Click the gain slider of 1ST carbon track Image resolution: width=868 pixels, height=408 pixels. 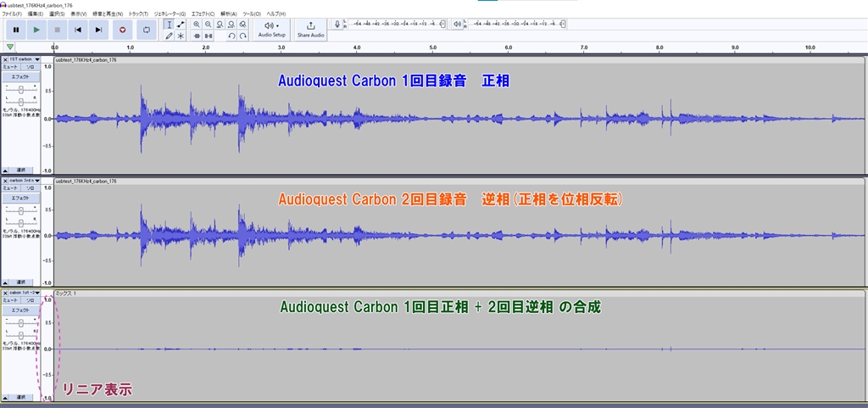pyautogui.click(x=20, y=87)
